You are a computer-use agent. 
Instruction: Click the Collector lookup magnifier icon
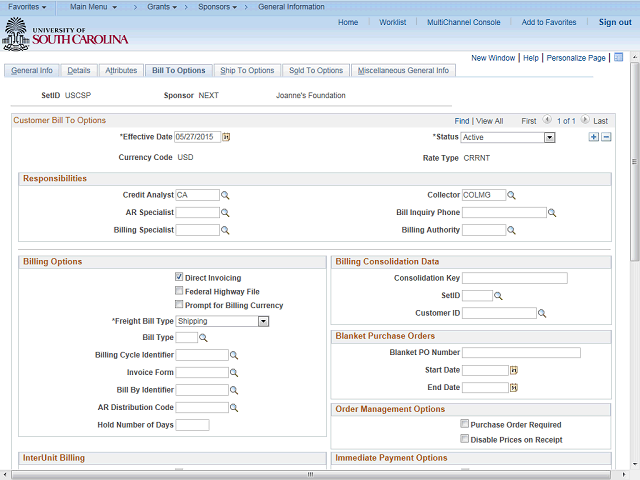click(x=512, y=196)
